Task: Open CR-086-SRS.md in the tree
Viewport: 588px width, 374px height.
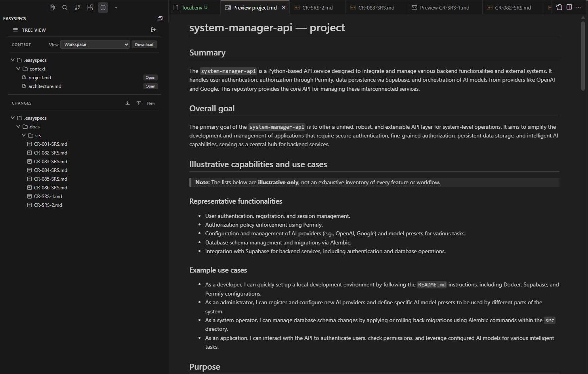Action: point(50,188)
